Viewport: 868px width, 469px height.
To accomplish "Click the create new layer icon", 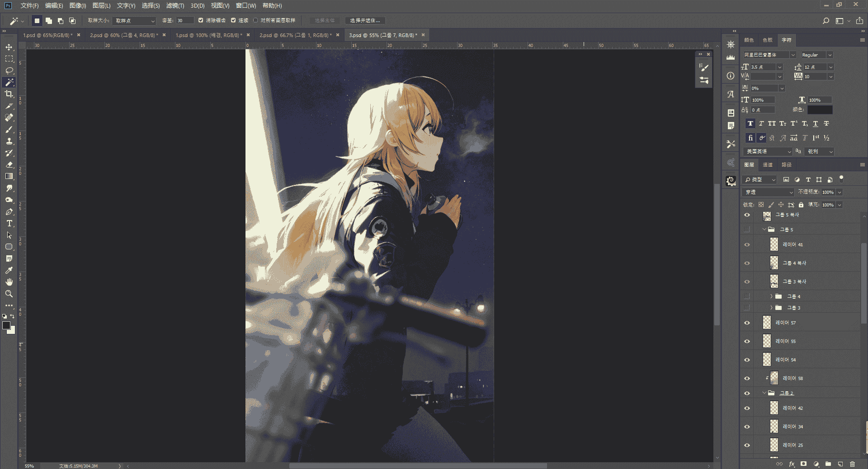I will click(840, 464).
